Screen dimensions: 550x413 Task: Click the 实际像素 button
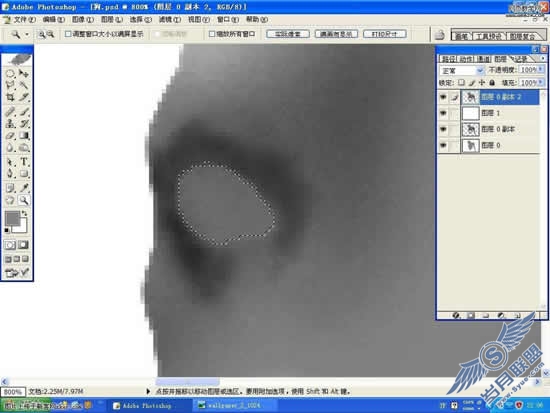point(288,34)
